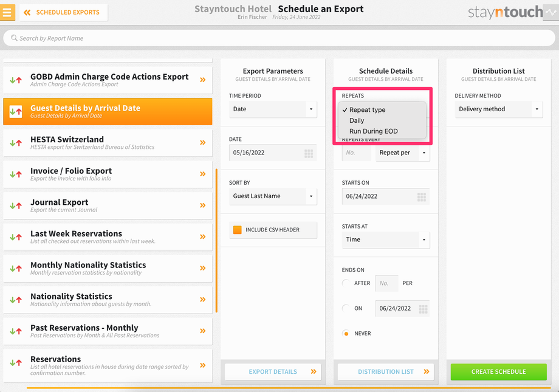Click export arrows icon for GOBD Admin export

(x=16, y=80)
